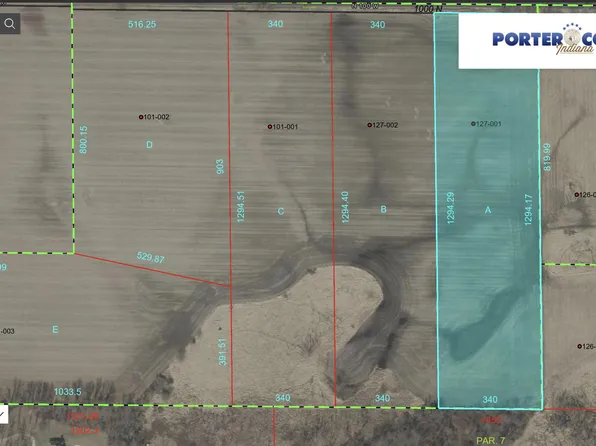Screen dimensions: 596x446
Task: Click the 391.51 dimension label
Action: point(223,352)
